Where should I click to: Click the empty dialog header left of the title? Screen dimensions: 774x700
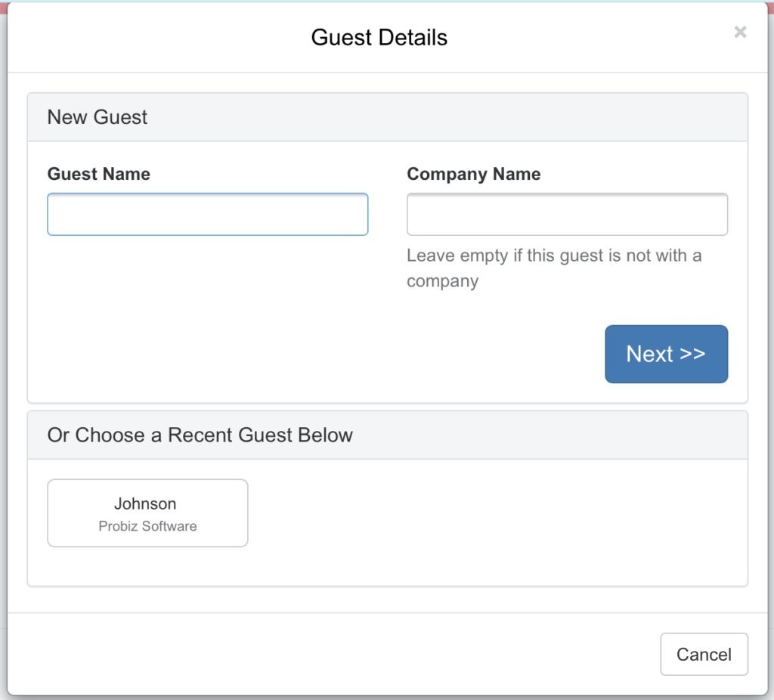(x=158, y=38)
